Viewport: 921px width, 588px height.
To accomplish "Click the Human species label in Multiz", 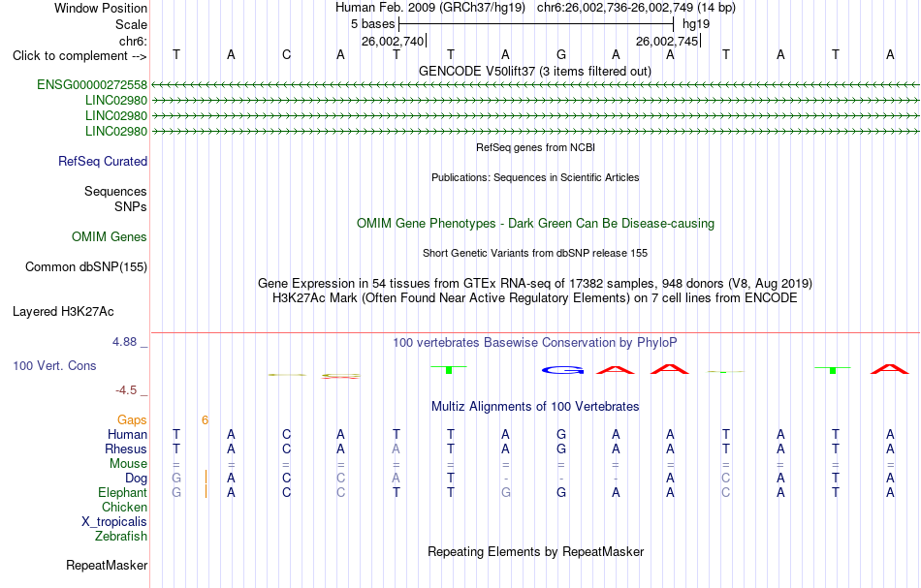I will (127, 435).
